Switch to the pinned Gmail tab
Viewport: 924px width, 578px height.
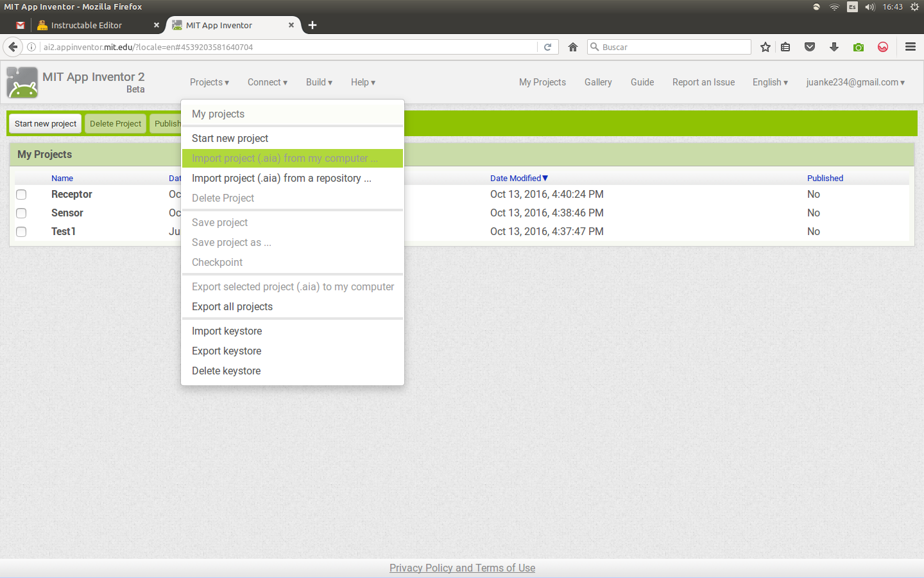(x=21, y=25)
